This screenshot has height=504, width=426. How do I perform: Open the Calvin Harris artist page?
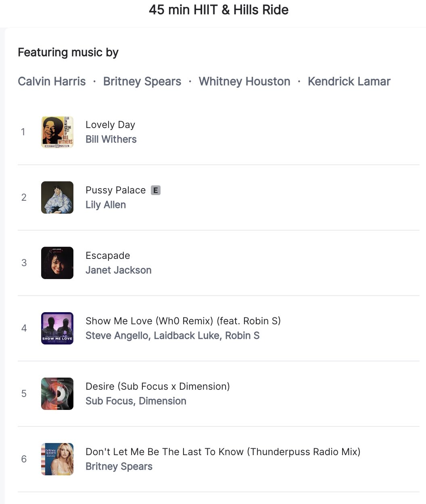pos(51,81)
